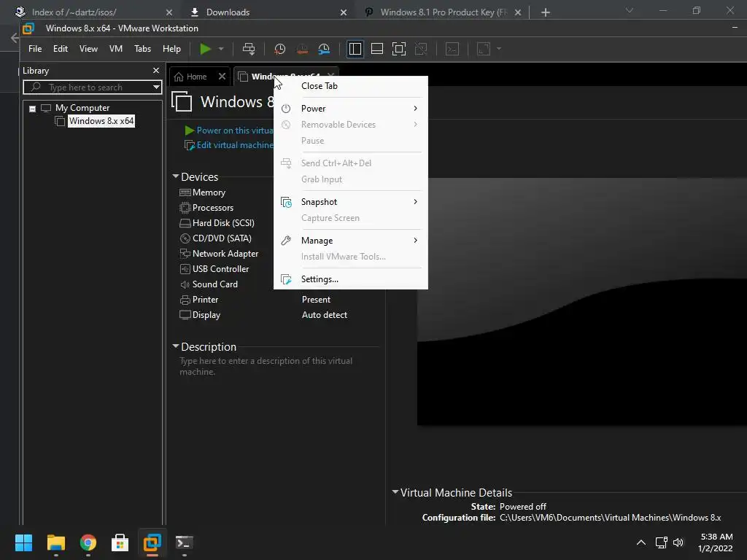Switch to browser Downloads tab
Image resolution: width=747 pixels, height=560 pixels.
coord(268,12)
